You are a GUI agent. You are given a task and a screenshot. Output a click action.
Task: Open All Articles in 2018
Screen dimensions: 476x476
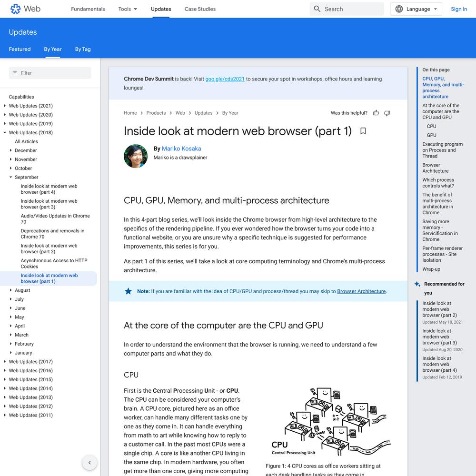point(26,141)
